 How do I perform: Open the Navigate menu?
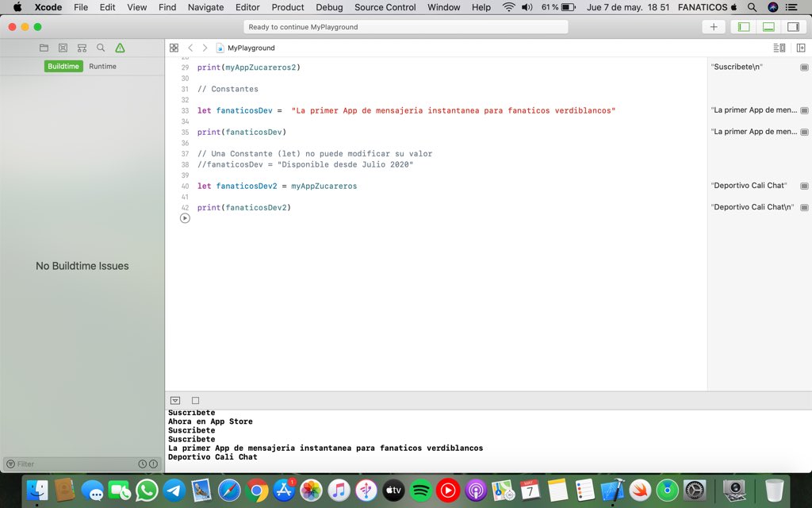point(205,7)
